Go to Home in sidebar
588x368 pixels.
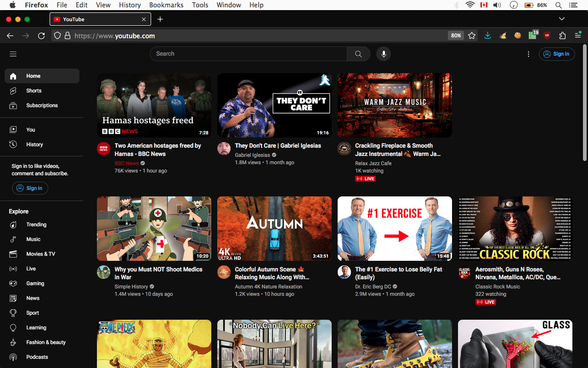click(x=42, y=76)
